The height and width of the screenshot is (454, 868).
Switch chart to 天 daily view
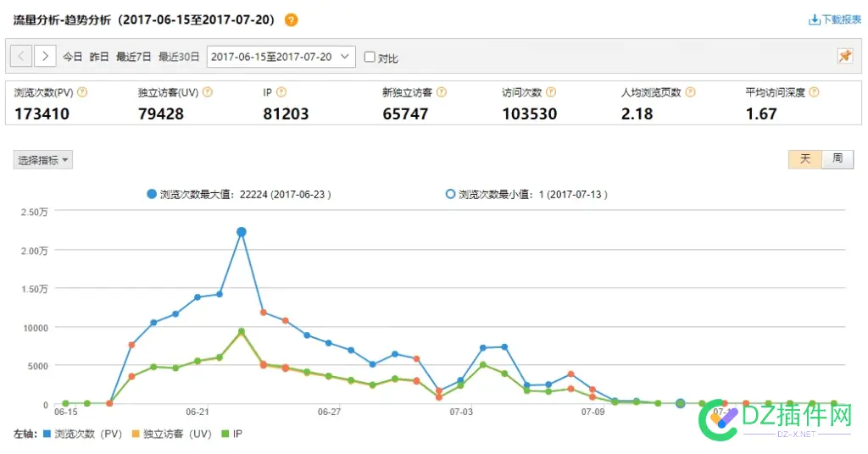coord(805,158)
